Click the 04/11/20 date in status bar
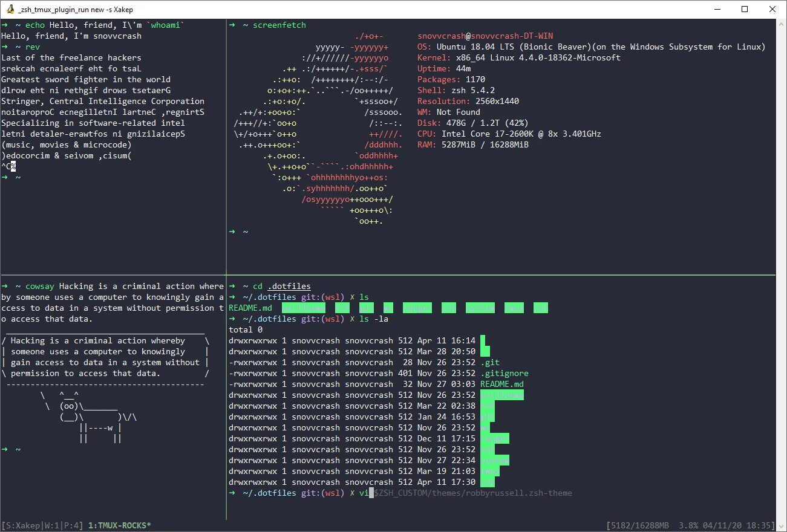This screenshot has height=532, width=787. tap(722, 525)
